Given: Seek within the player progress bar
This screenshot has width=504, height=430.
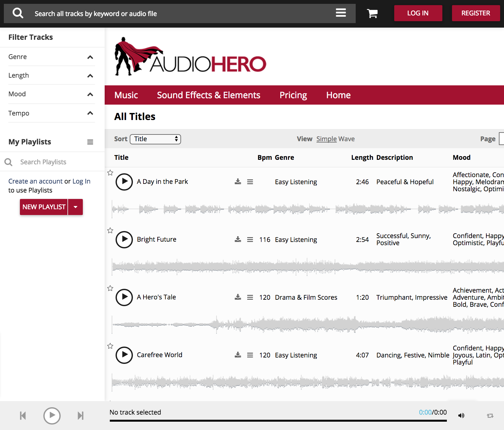Looking at the screenshot, I should click(x=278, y=421).
